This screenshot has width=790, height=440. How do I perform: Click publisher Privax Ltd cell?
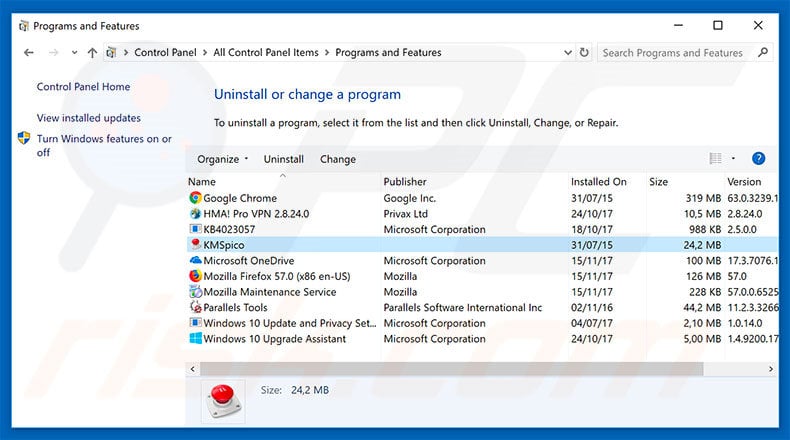tap(406, 214)
